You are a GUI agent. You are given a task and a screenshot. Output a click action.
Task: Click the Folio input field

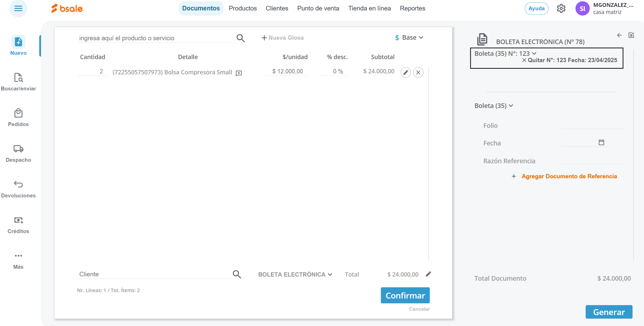pos(592,126)
